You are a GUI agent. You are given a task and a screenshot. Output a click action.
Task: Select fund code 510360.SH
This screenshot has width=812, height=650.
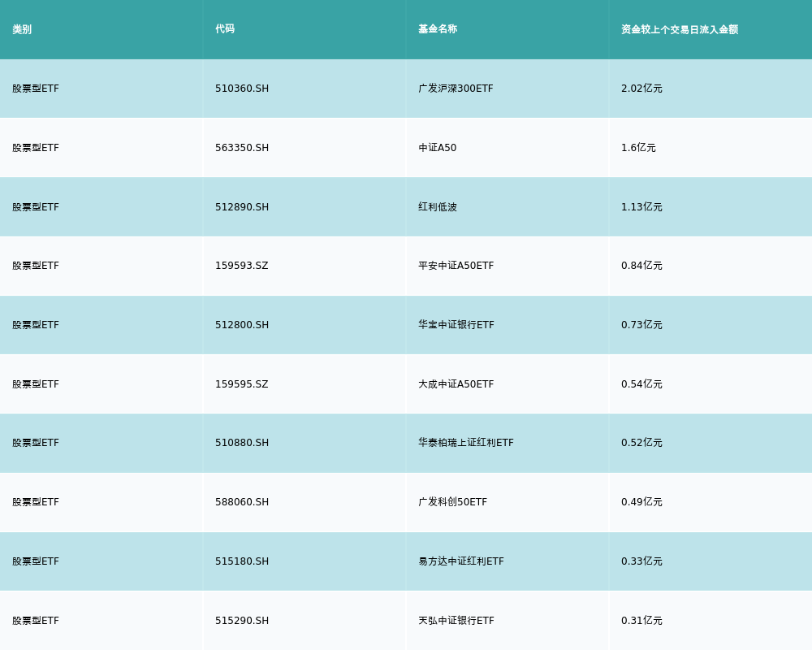tap(242, 89)
